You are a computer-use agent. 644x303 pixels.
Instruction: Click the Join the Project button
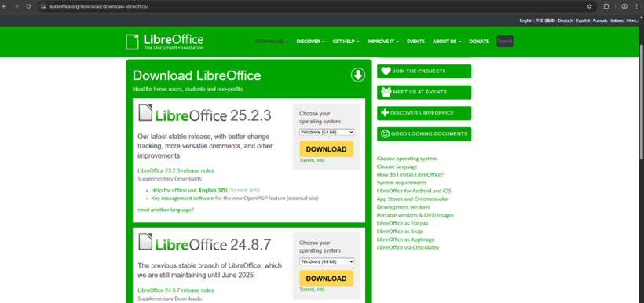coord(424,71)
